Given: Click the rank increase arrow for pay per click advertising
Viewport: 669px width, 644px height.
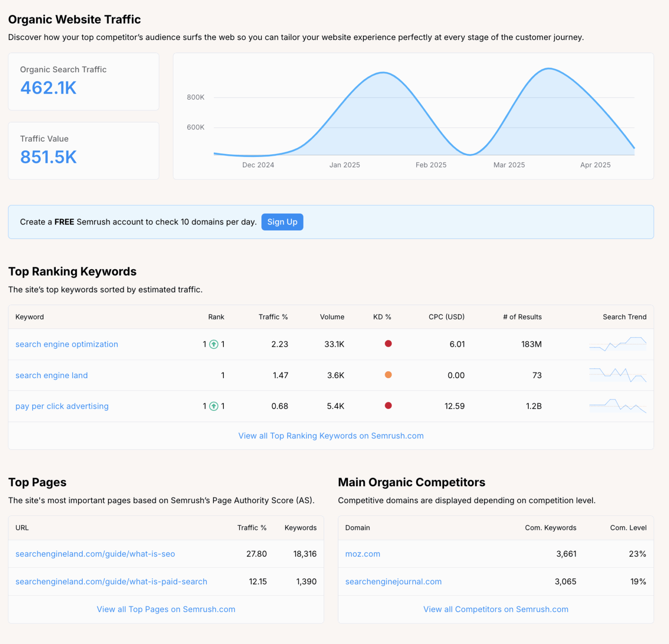Looking at the screenshot, I should tap(213, 406).
